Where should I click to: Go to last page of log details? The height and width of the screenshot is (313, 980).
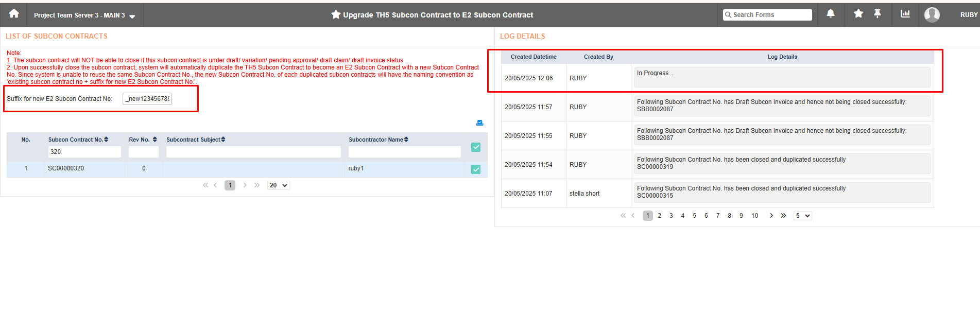[x=783, y=216]
